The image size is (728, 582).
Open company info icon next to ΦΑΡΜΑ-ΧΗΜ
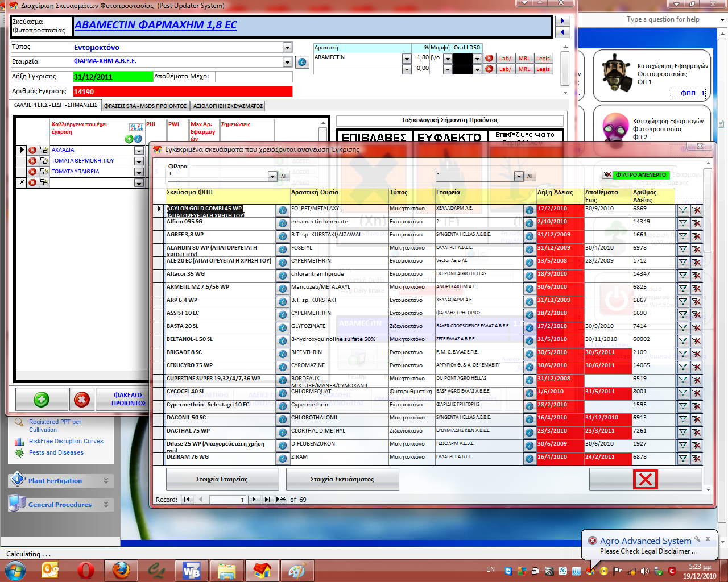302,63
